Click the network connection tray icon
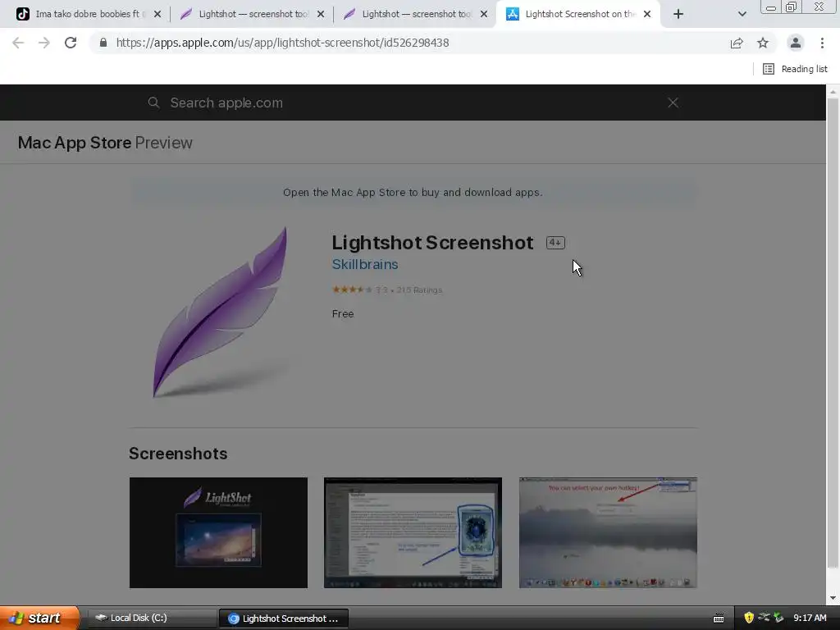Screen dimensions: 840x630 [764, 618]
